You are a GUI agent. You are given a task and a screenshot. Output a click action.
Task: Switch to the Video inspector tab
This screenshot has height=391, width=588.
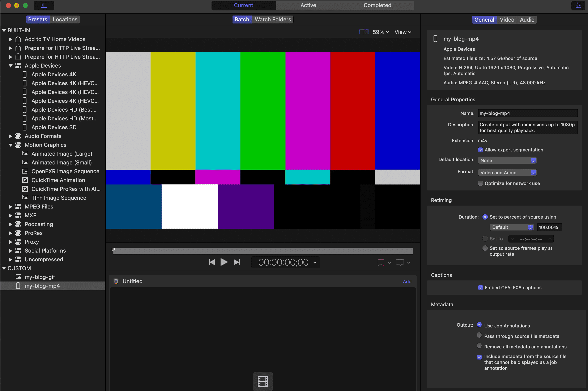(x=507, y=20)
